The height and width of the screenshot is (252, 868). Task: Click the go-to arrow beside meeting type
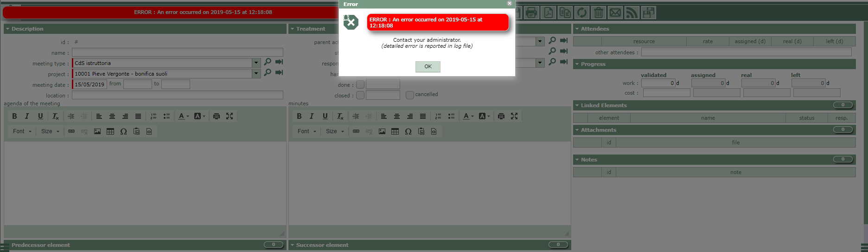tap(279, 62)
